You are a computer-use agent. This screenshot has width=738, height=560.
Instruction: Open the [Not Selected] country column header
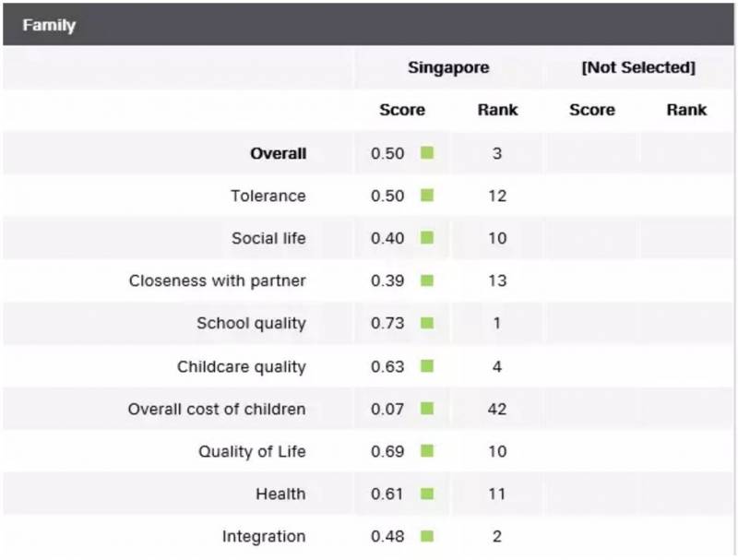638,67
